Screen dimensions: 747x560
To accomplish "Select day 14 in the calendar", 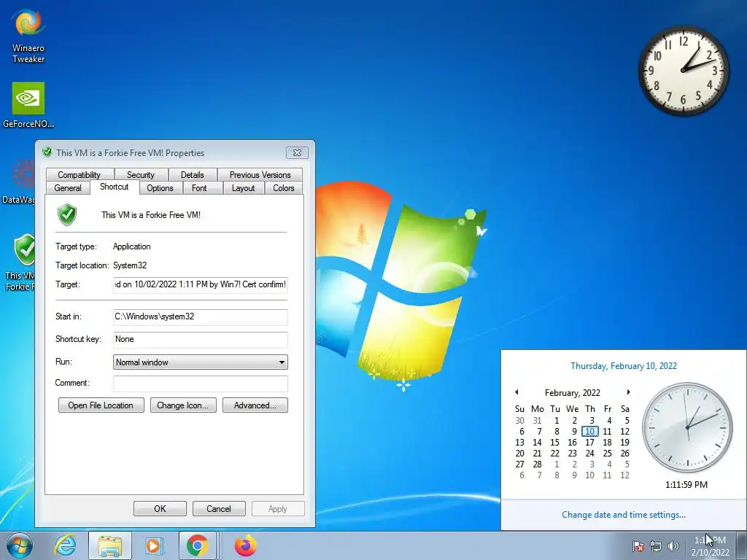I will (537, 443).
